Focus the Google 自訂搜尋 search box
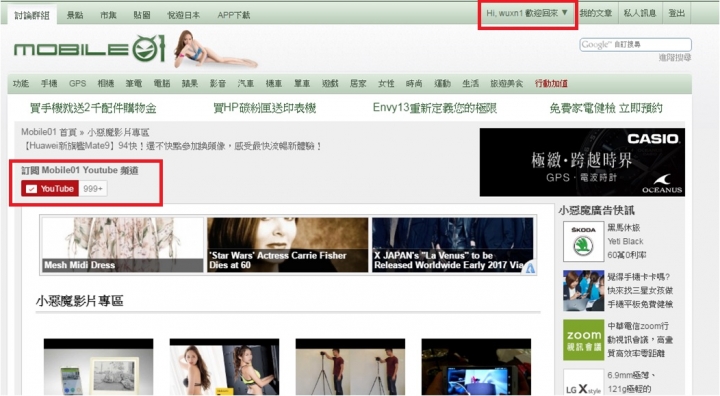Image resolution: width=720 pixels, height=396 pixels. [635, 45]
